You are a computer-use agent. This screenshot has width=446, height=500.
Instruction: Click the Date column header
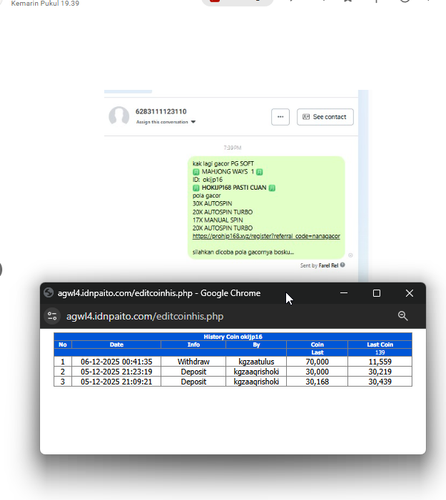pos(117,345)
